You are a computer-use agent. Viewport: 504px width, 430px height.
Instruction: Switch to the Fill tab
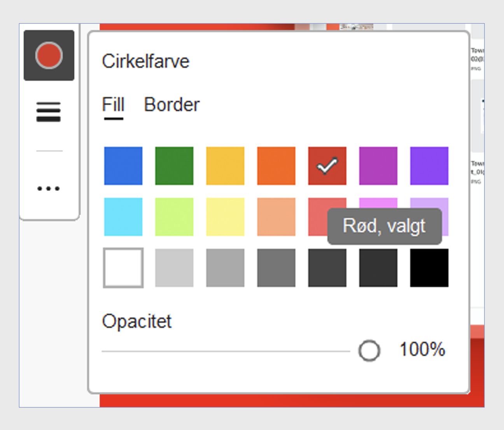click(x=113, y=105)
